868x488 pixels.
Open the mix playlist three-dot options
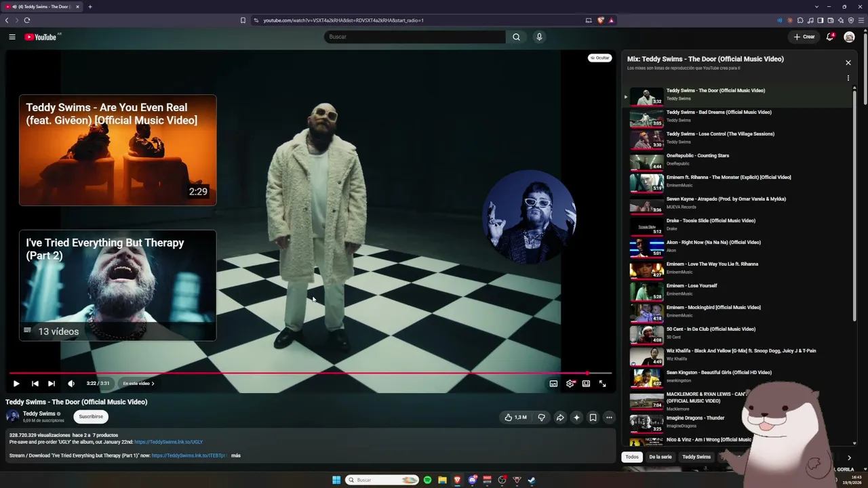click(848, 78)
